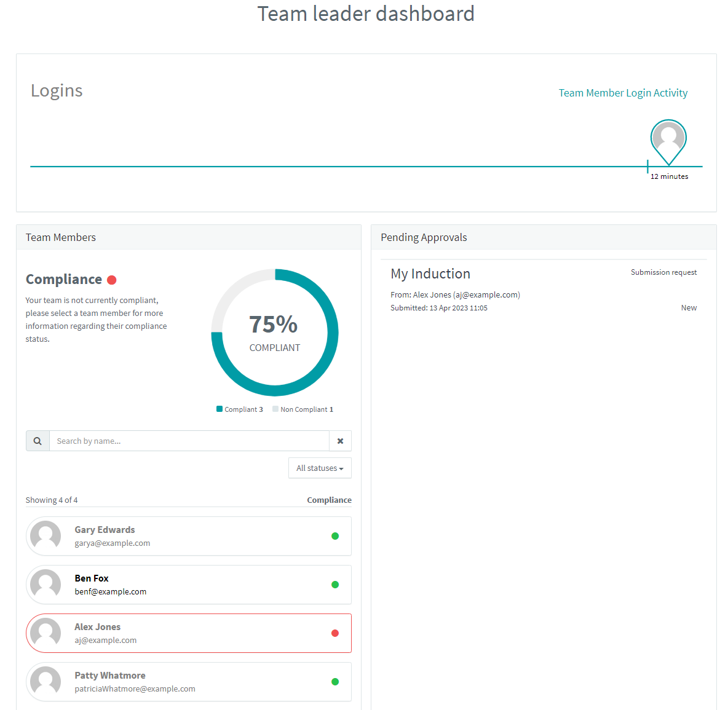Image resolution: width=728 pixels, height=710 pixels.
Task: Click the Submission request label
Action: pyautogui.click(x=663, y=272)
